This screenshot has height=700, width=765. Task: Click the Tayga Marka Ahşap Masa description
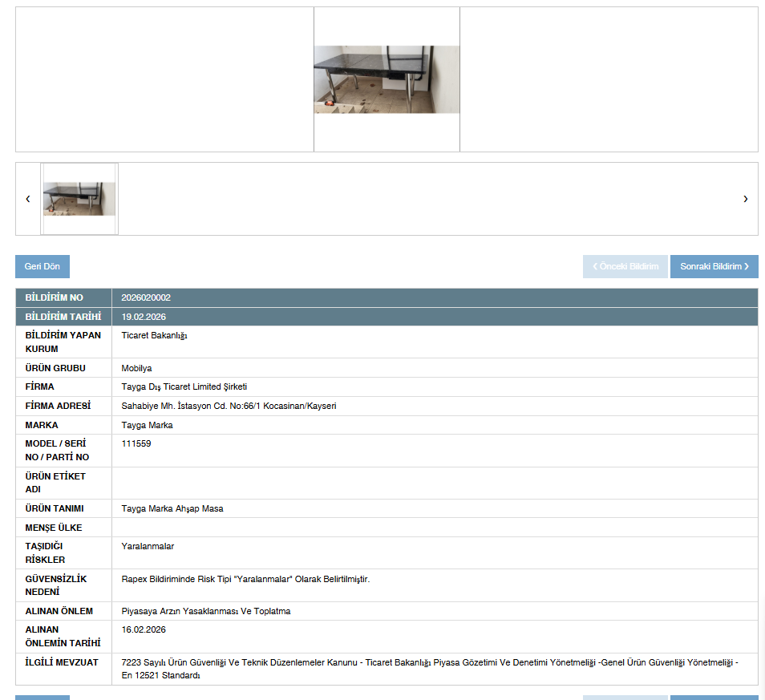pos(172,508)
